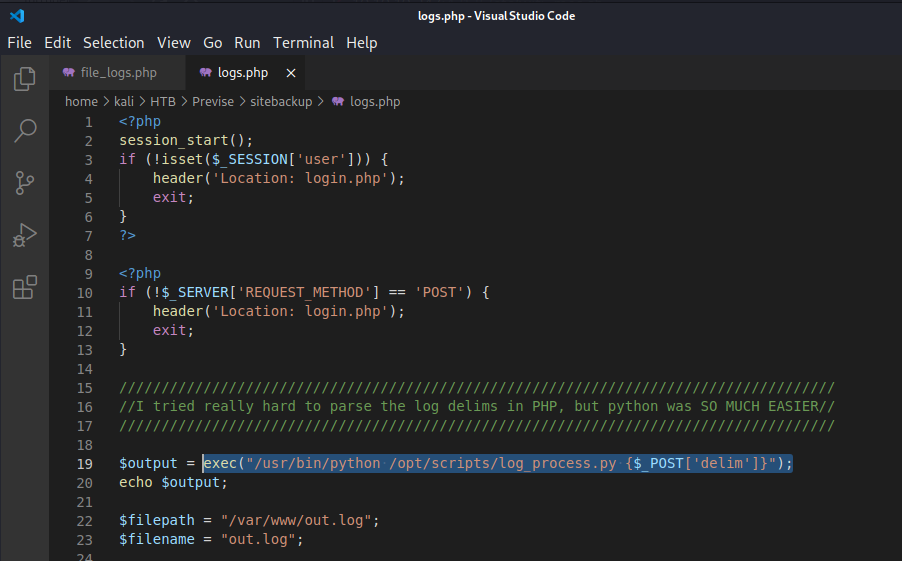Viewport: 902px width, 561px height.
Task: Open the Selection menu
Action: coord(113,43)
